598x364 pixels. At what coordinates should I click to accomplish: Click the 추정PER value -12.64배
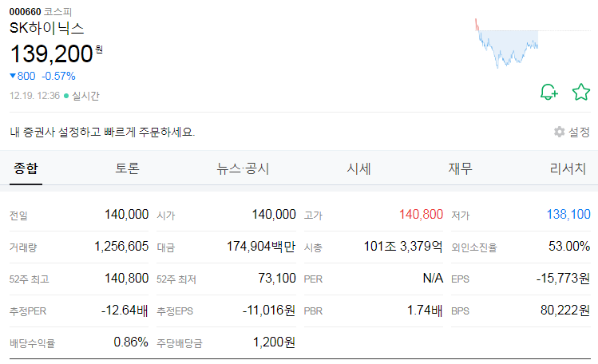(125, 311)
